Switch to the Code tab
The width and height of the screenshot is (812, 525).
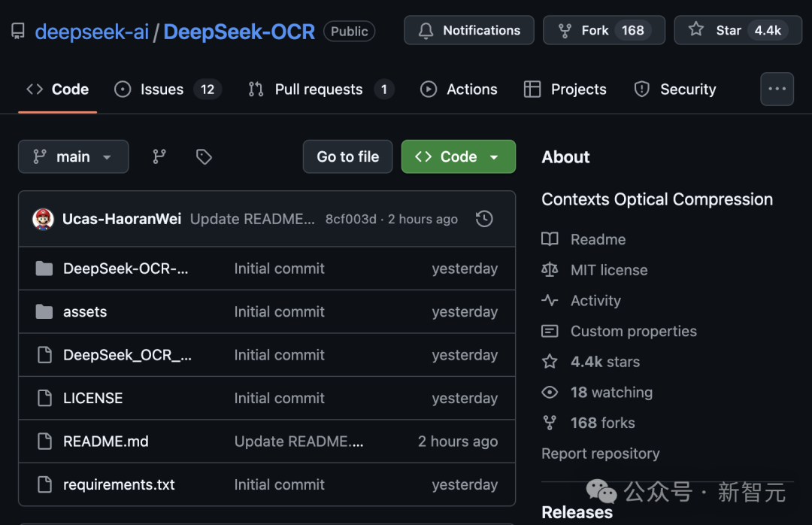coord(57,90)
